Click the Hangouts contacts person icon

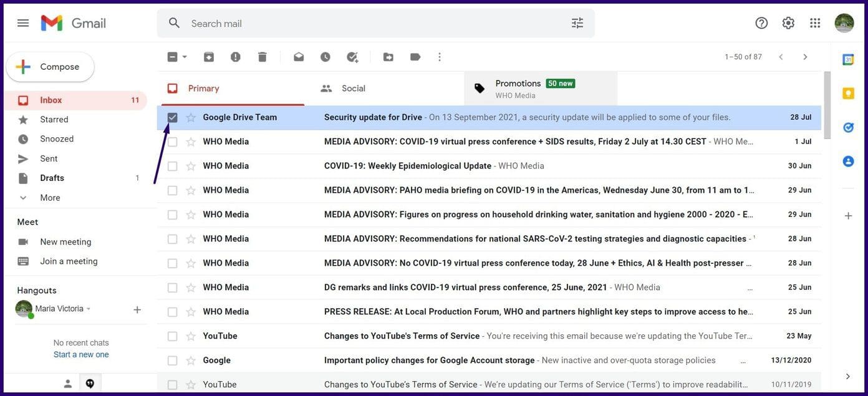(68, 384)
